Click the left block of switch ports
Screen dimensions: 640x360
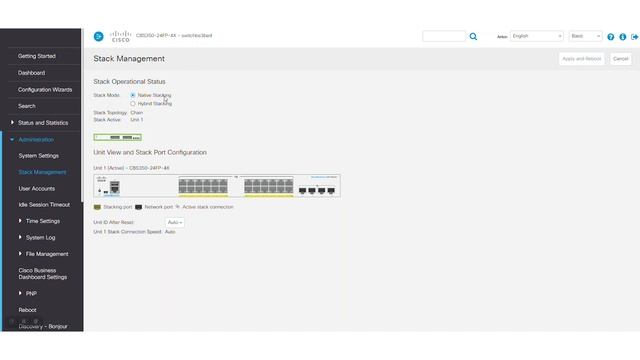point(203,186)
